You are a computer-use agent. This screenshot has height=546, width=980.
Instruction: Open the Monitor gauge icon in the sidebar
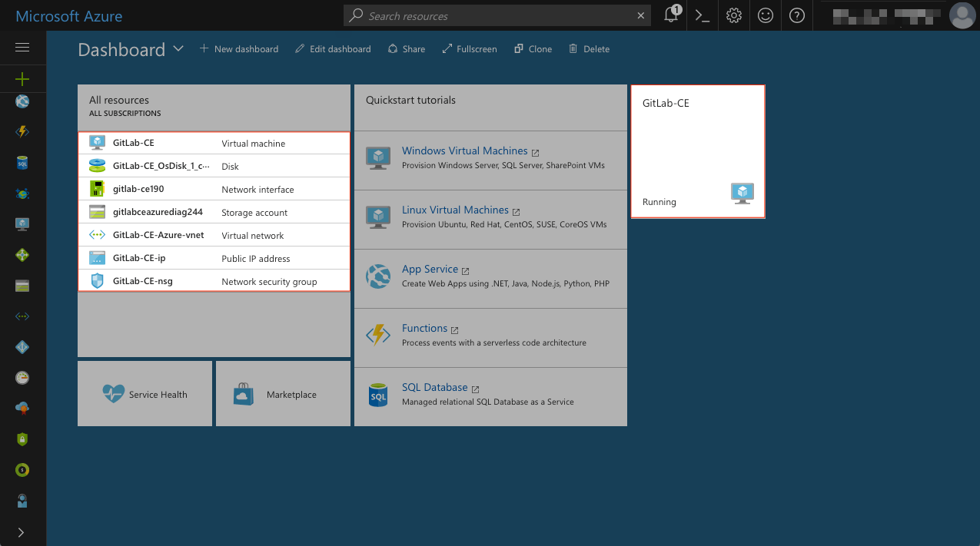tap(22, 377)
